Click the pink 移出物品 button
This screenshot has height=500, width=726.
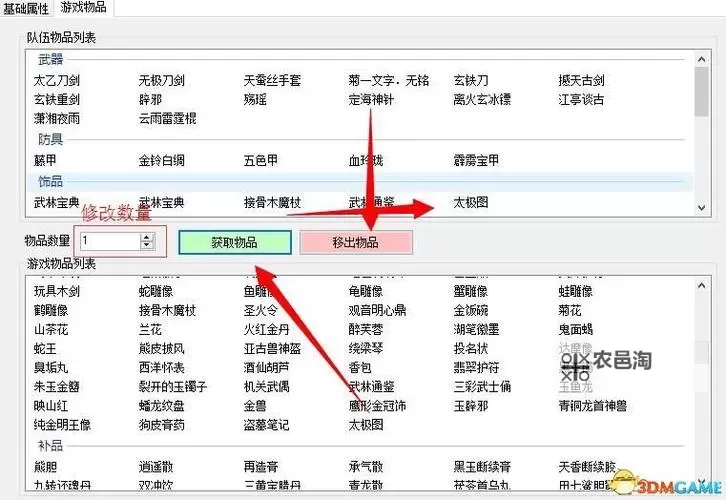click(356, 242)
